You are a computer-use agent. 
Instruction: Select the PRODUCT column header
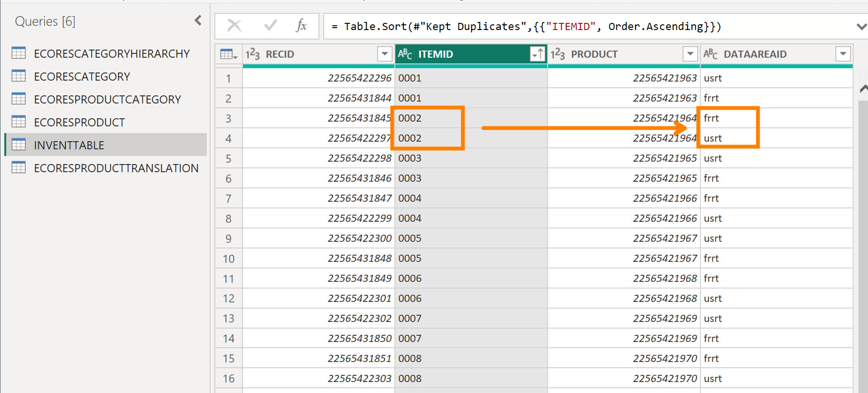[624, 54]
